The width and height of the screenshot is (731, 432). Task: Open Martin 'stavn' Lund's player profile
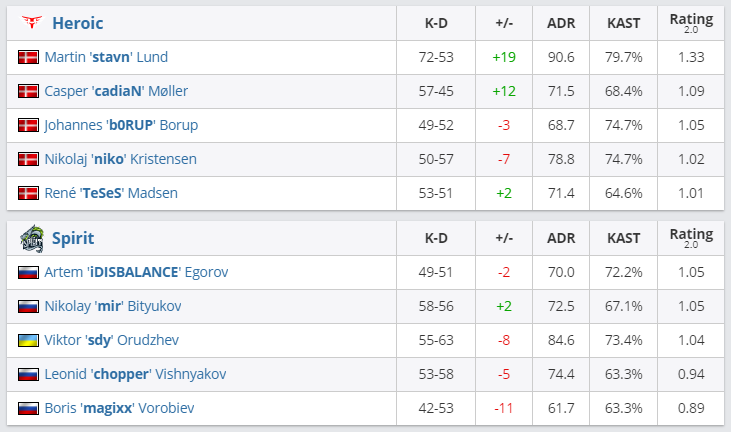106,58
